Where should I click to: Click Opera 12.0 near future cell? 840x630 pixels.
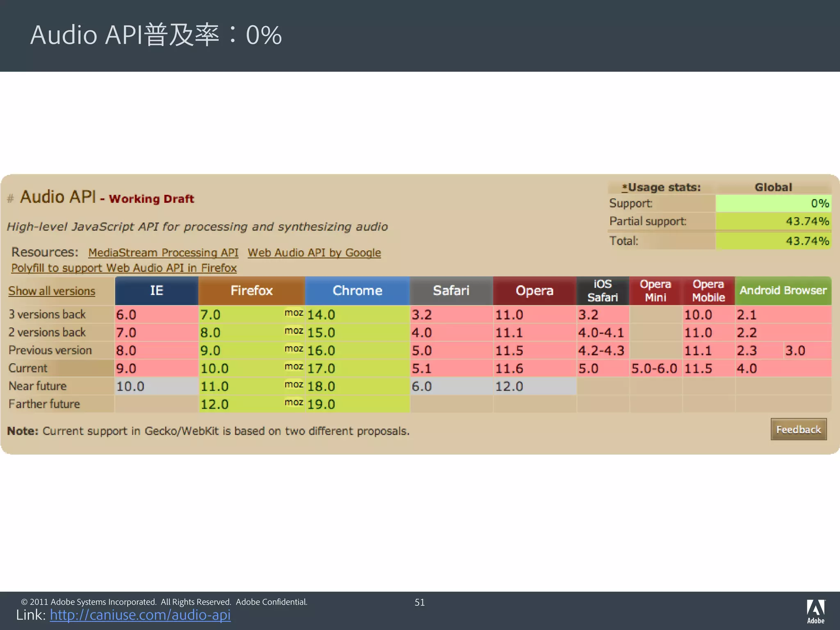point(534,386)
